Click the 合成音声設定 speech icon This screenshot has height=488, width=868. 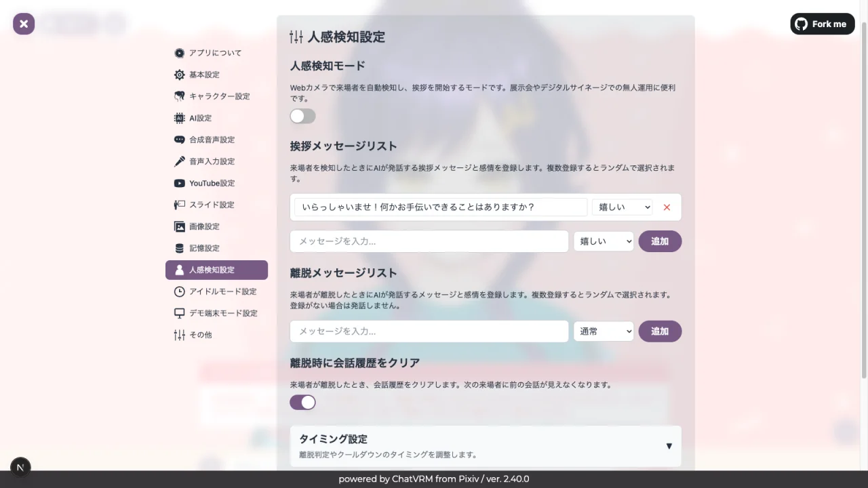(179, 140)
